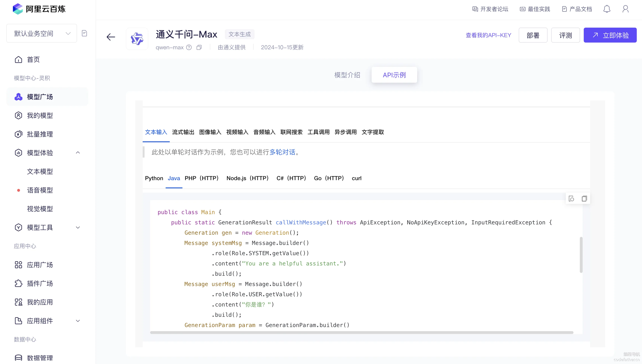Open the 产品文档 link
642x364 pixels.
coord(581,9)
